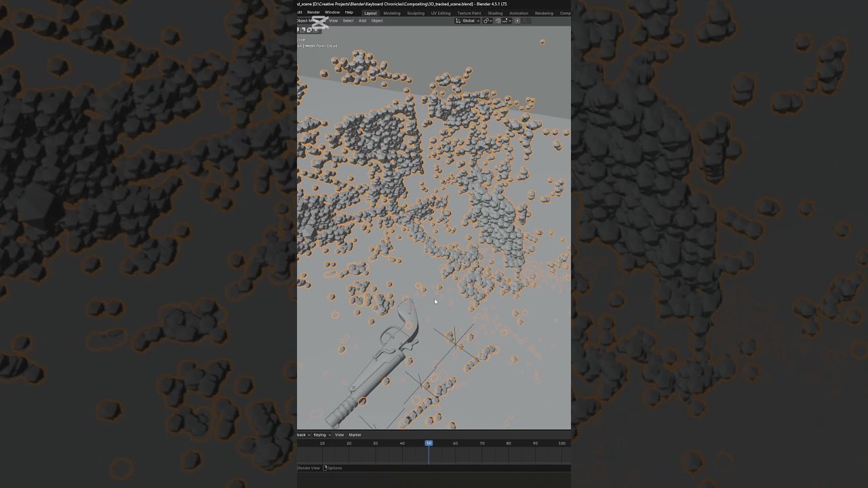Click the frame 50 playhead marker
Screen dimensions: 868x488
tap(429, 443)
